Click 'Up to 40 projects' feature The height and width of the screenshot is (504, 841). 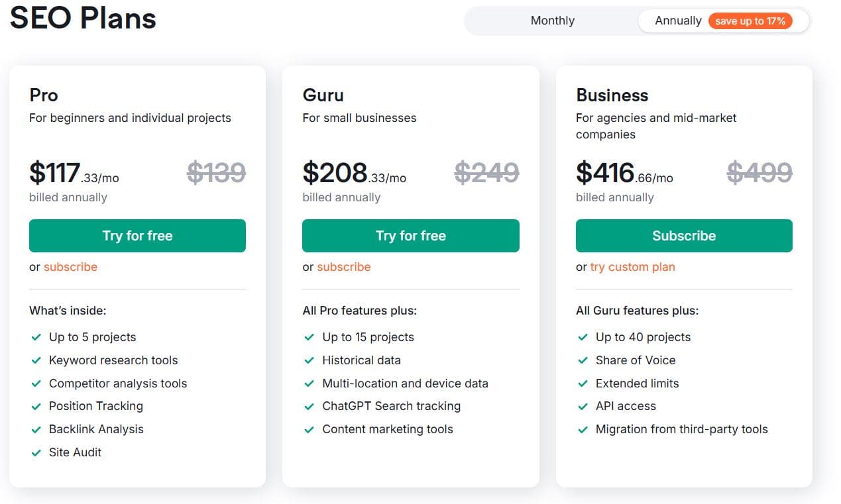(x=643, y=337)
